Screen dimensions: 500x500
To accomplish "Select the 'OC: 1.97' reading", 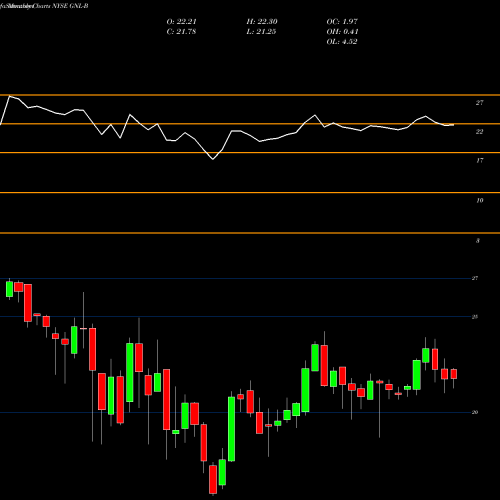I will 342,22.
